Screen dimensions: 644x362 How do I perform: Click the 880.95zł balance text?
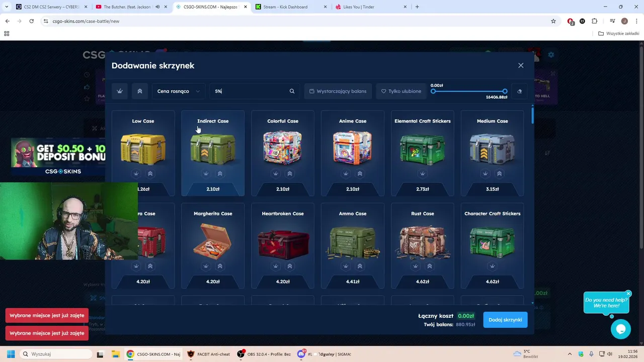[465, 325]
